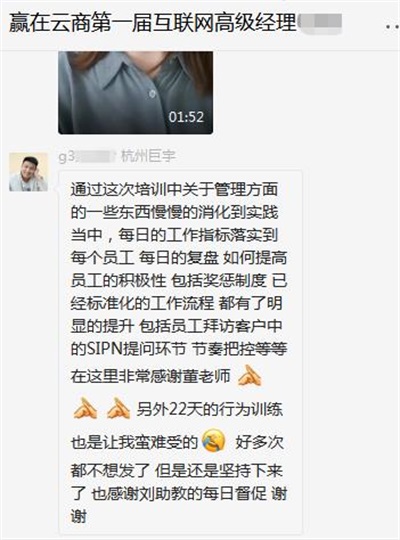Click first clapping emoji on the 另外22天 line
The height and width of the screenshot is (540, 400).
pyautogui.click(x=85, y=408)
